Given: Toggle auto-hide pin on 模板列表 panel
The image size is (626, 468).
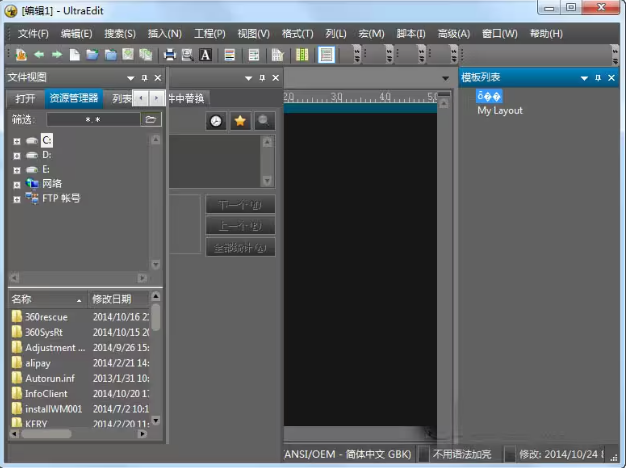Looking at the screenshot, I should pos(598,77).
